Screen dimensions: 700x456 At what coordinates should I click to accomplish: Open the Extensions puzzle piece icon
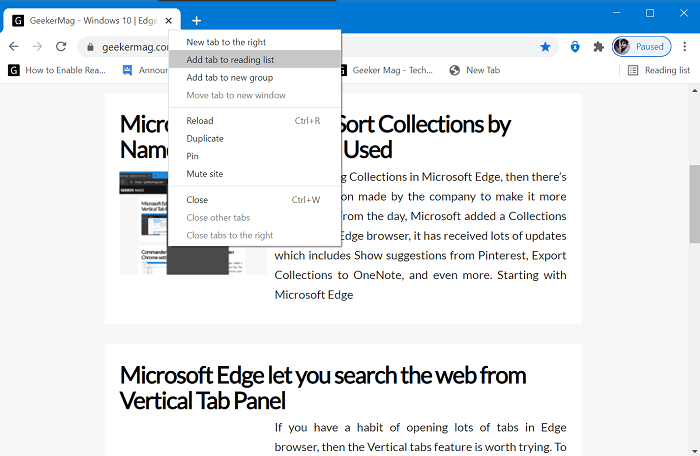(598, 46)
